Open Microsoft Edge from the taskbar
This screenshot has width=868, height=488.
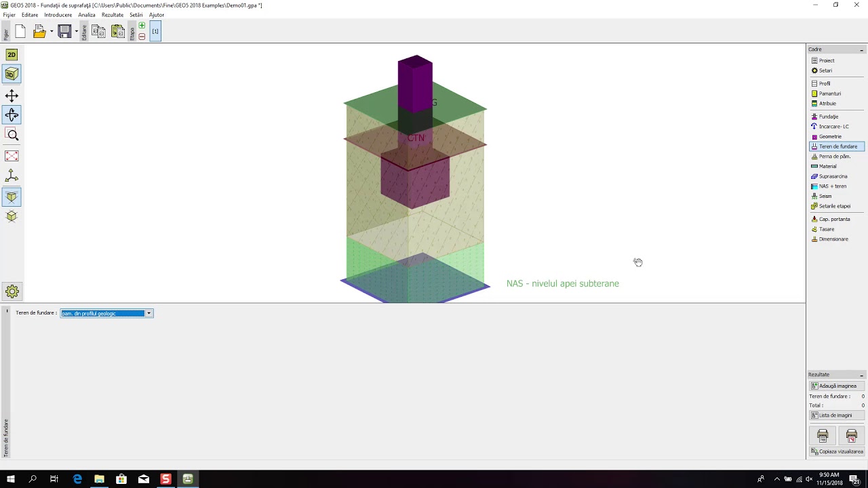[77, 479]
